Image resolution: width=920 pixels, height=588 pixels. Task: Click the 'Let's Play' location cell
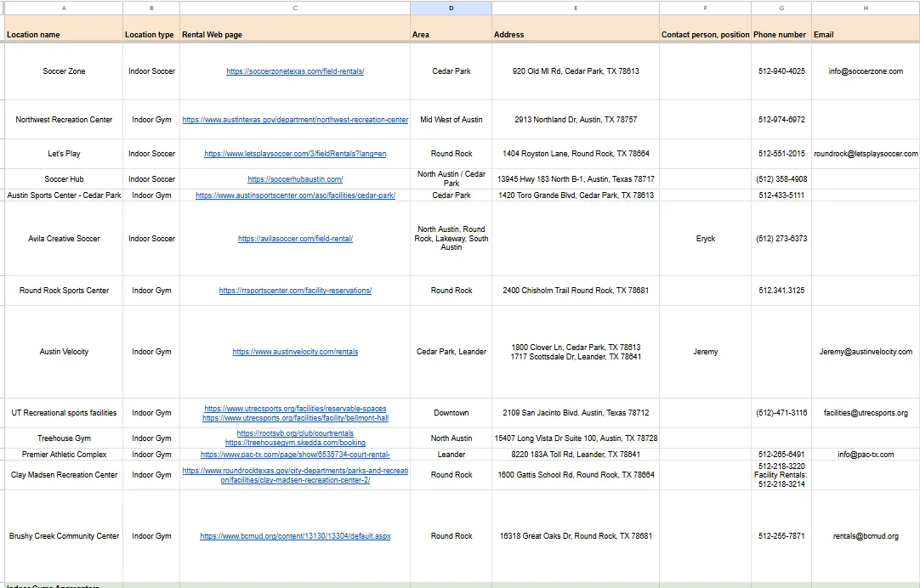pos(64,154)
